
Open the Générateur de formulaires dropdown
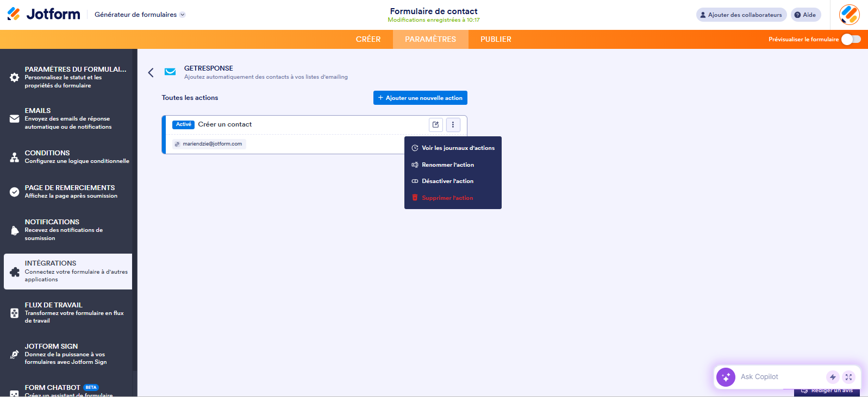point(140,15)
